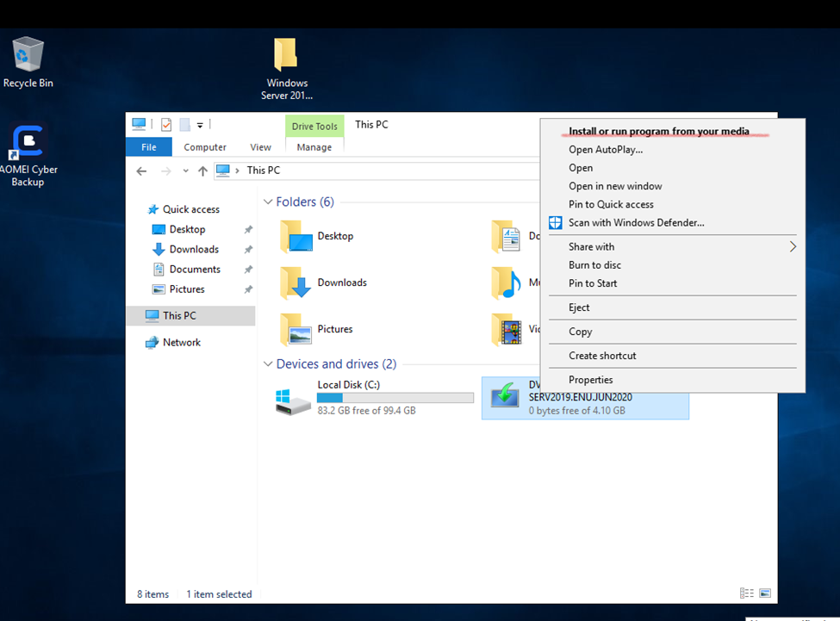Select Network in the navigation pane

(181, 342)
